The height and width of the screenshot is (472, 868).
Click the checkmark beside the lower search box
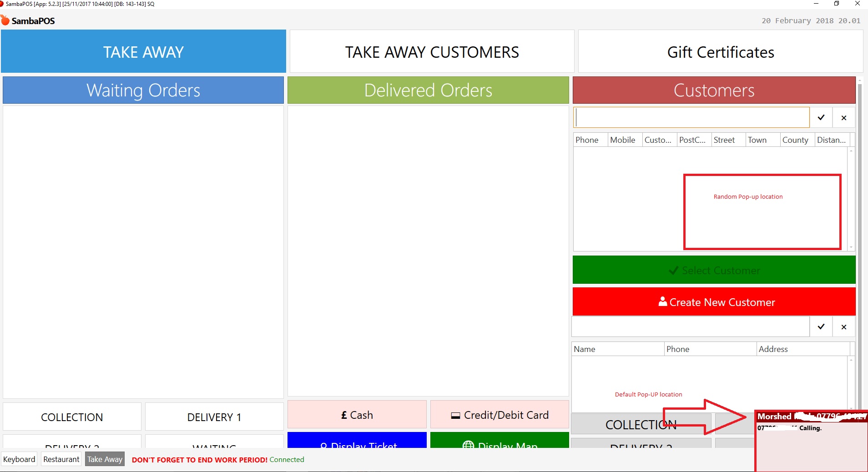[821, 327]
